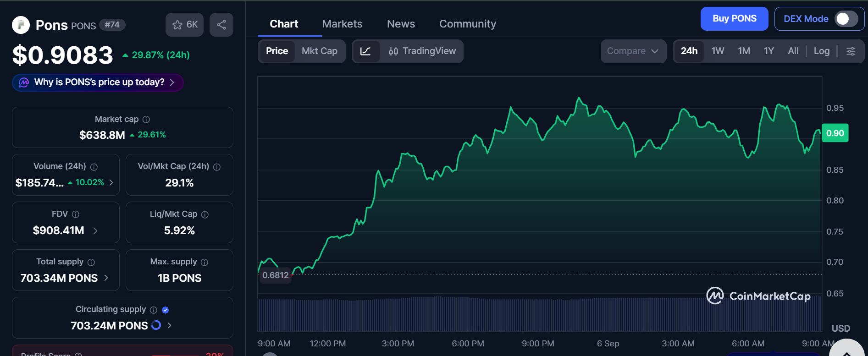Open the Total supply info icon

pos(91,263)
